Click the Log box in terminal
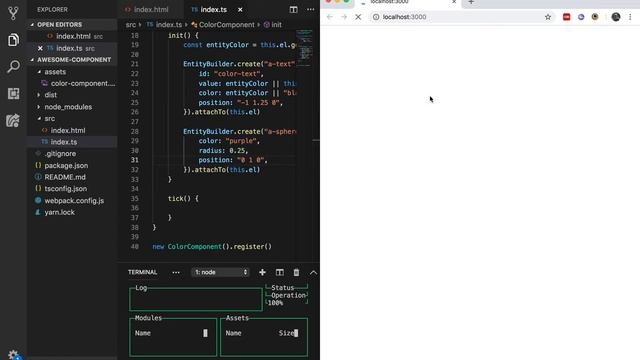Image resolution: width=640 pixels, height=360 pixels. pyautogui.click(x=196, y=299)
